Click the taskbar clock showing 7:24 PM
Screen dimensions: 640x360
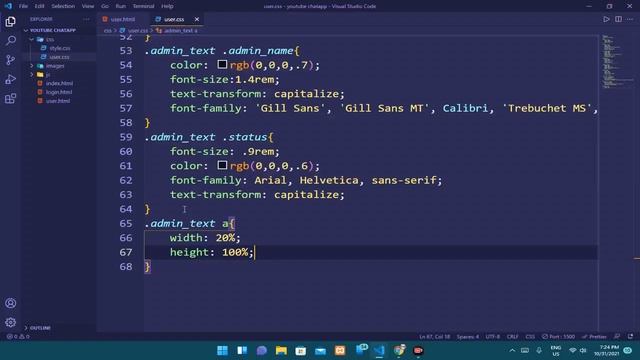click(x=607, y=350)
